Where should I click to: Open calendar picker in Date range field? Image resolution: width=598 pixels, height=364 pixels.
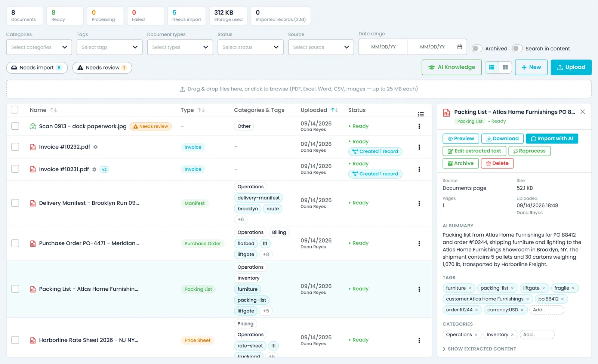(x=460, y=47)
